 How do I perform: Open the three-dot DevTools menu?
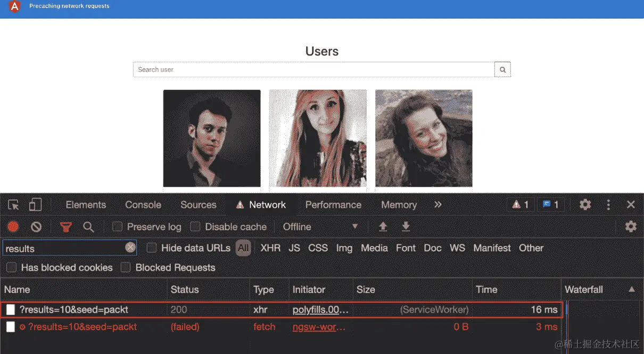pos(608,204)
